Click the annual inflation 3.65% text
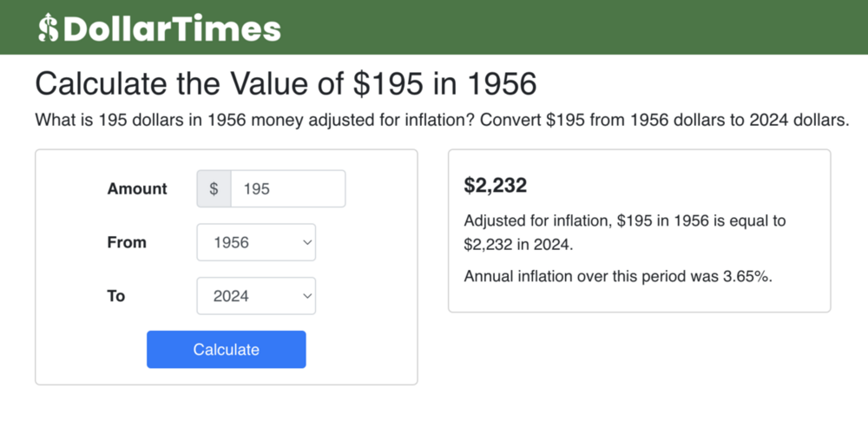The height and width of the screenshot is (421, 868). tap(618, 277)
